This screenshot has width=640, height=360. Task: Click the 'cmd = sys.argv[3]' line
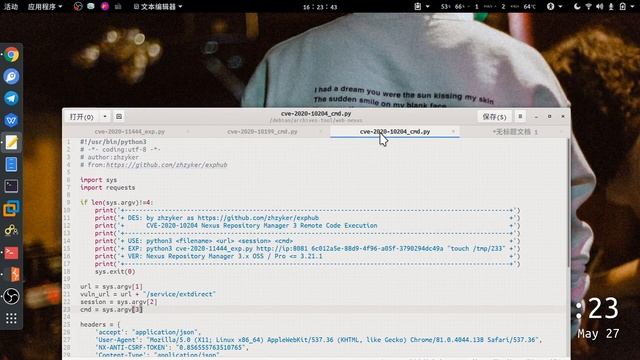coord(111,309)
